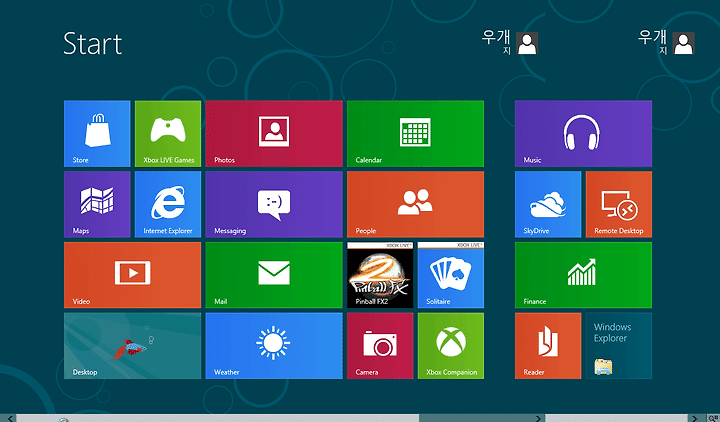Launch the Pinball FX2 game tile
Viewport: 720px width, 422px height.
(380, 275)
